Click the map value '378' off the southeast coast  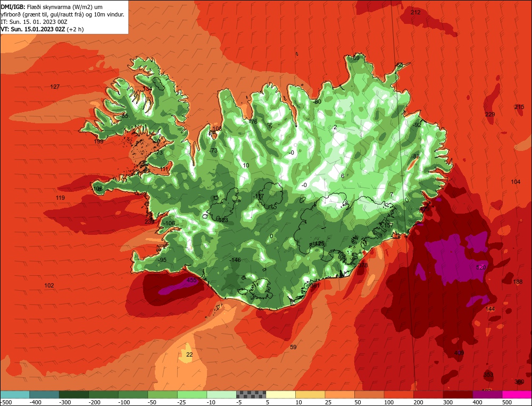[363, 265]
